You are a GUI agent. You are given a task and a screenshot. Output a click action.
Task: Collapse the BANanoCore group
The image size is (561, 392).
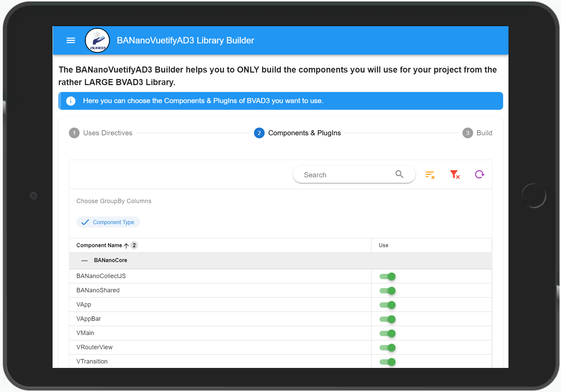[x=84, y=260]
